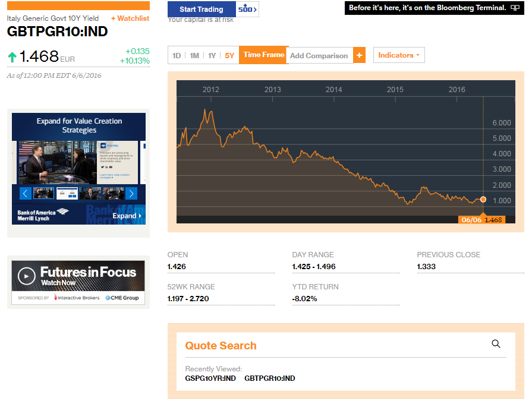The image size is (532, 407).
Task: Click the Add Comparison input field
Action: [320, 55]
